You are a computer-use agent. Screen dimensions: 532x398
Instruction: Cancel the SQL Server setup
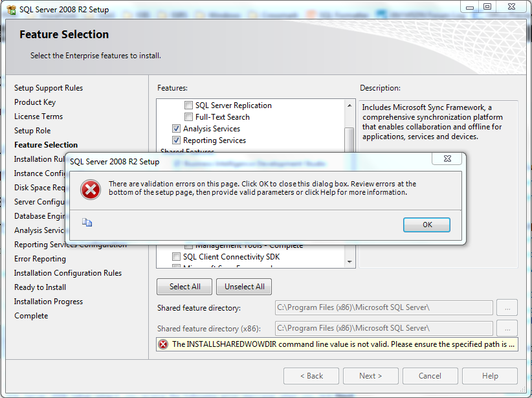click(x=430, y=376)
